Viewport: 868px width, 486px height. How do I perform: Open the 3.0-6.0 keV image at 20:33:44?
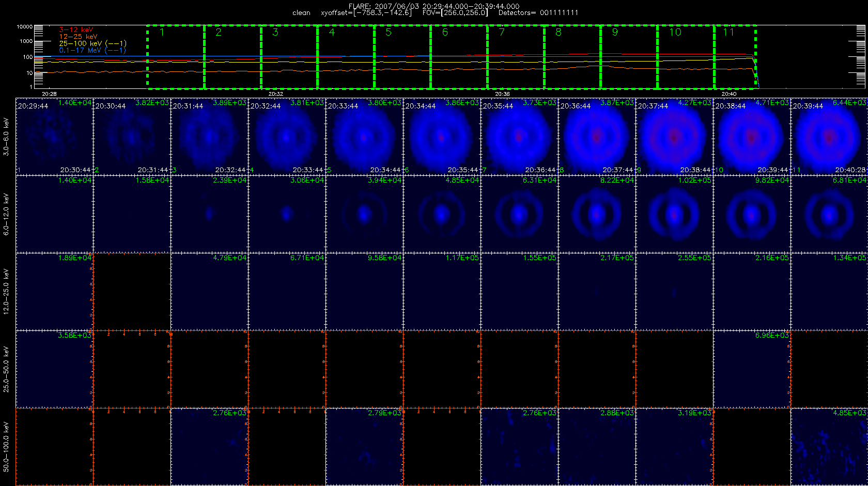(364, 136)
